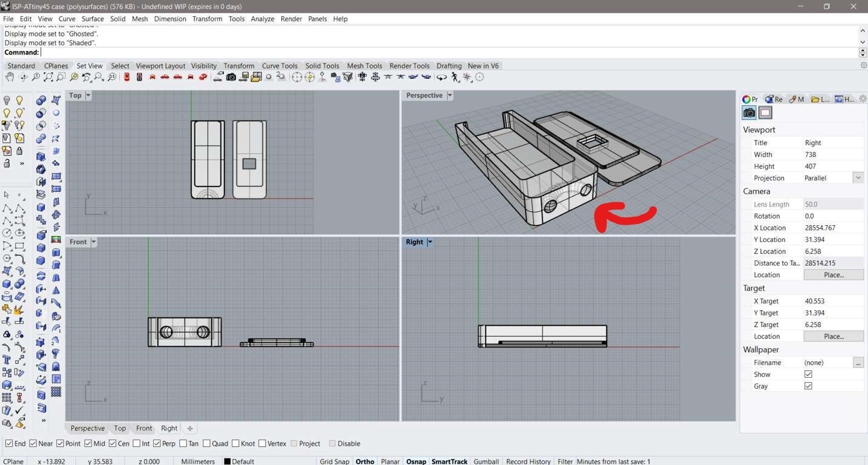Uncheck the Near osnap checkbox

click(x=33, y=444)
